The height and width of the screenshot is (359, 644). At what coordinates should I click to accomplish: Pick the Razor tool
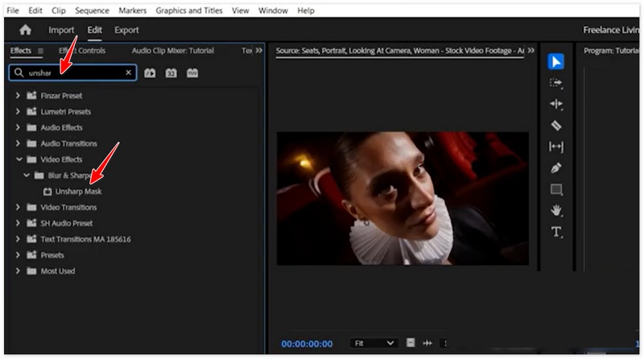[x=555, y=126]
